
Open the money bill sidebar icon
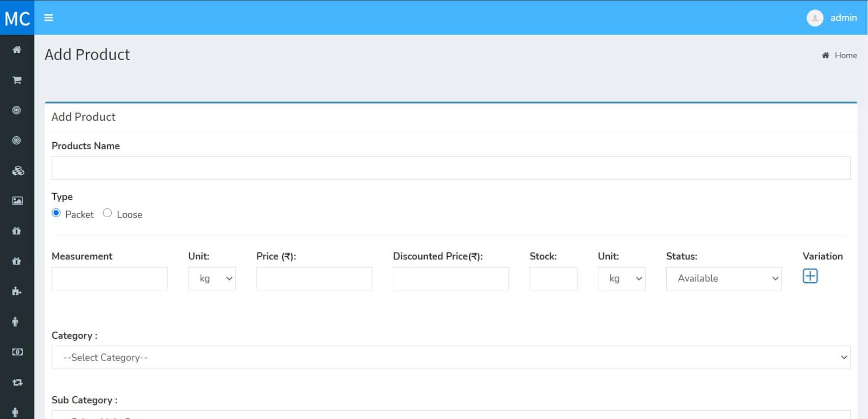pos(17,352)
